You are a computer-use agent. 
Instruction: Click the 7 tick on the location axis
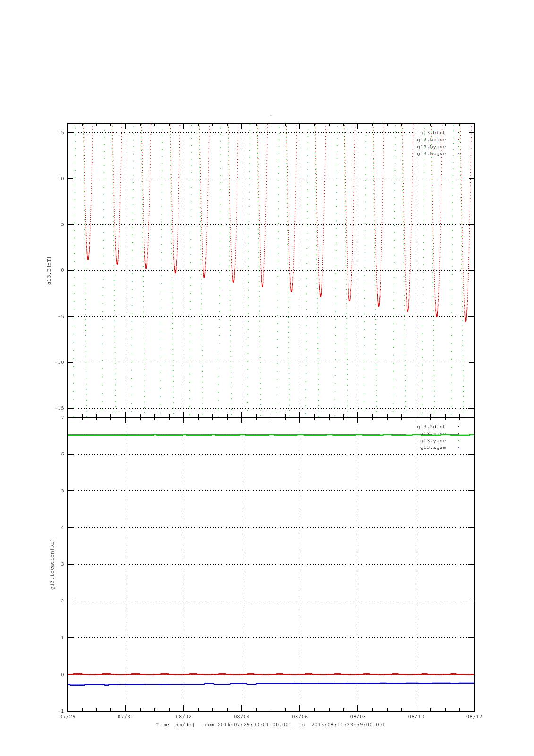[x=62, y=418]
